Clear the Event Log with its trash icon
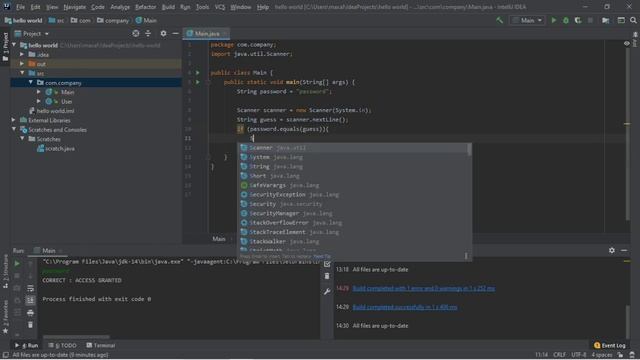 click(x=327, y=277)
